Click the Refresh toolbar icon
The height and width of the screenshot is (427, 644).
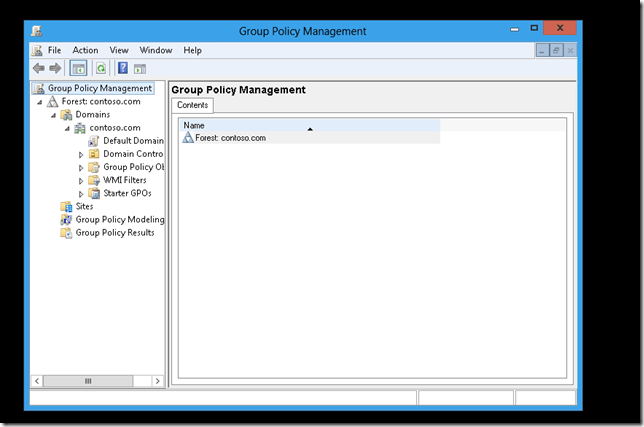point(101,69)
